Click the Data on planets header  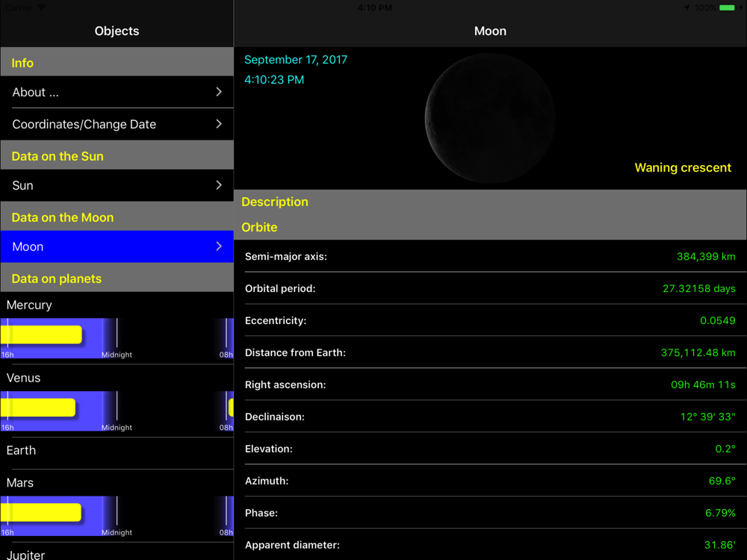[117, 278]
